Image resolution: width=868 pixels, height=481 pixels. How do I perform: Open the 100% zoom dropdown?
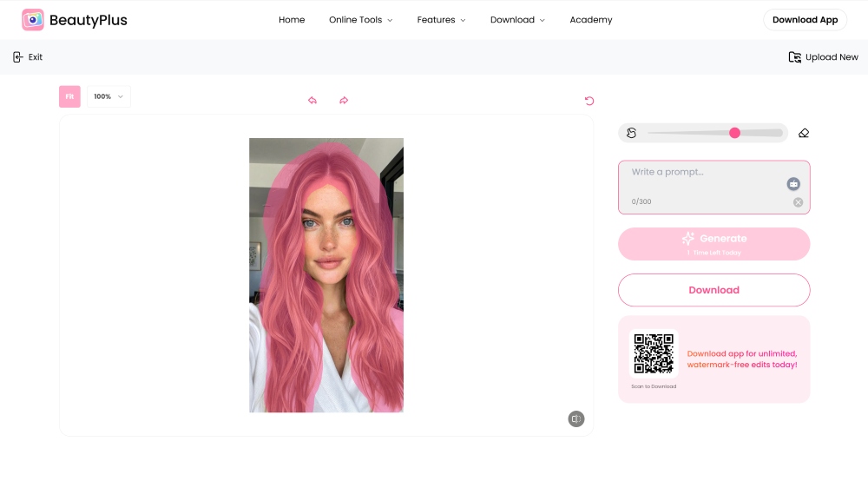(x=108, y=96)
